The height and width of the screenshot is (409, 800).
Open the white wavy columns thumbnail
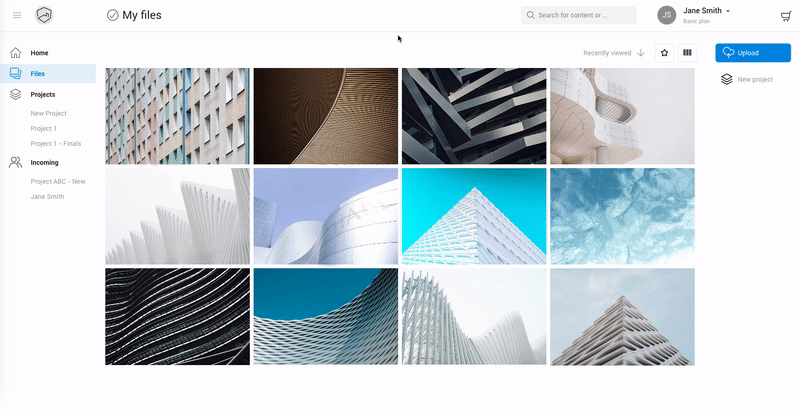[x=474, y=317]
